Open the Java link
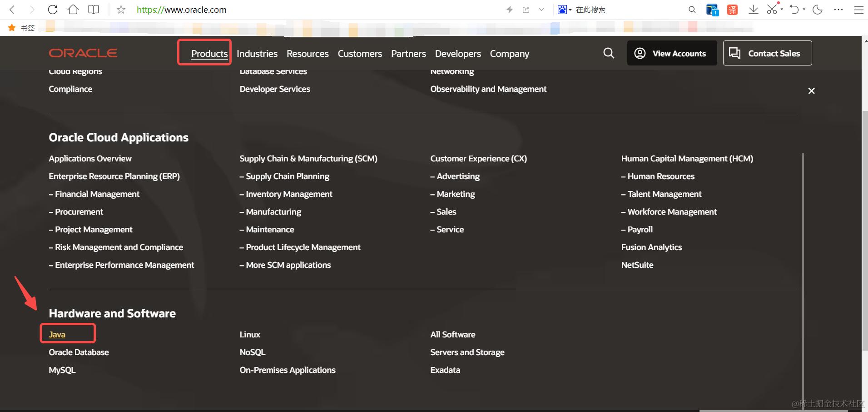 (57, 334)
